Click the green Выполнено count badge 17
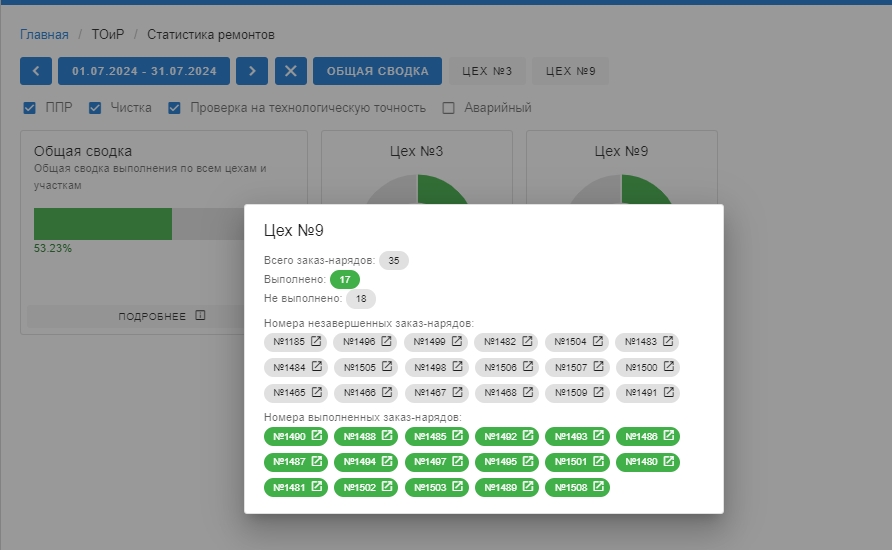The height and width of the screenshot is (550, 892). click(x=345, y=280)
